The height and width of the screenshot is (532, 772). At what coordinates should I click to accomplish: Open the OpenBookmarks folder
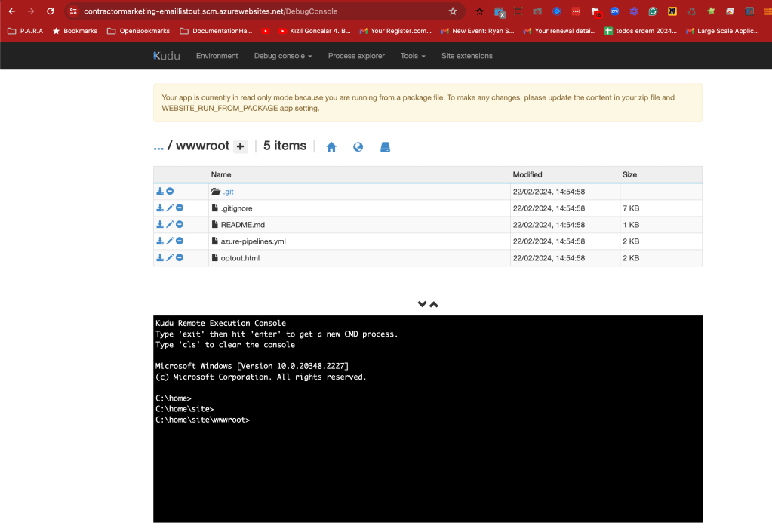pos(139,31)
